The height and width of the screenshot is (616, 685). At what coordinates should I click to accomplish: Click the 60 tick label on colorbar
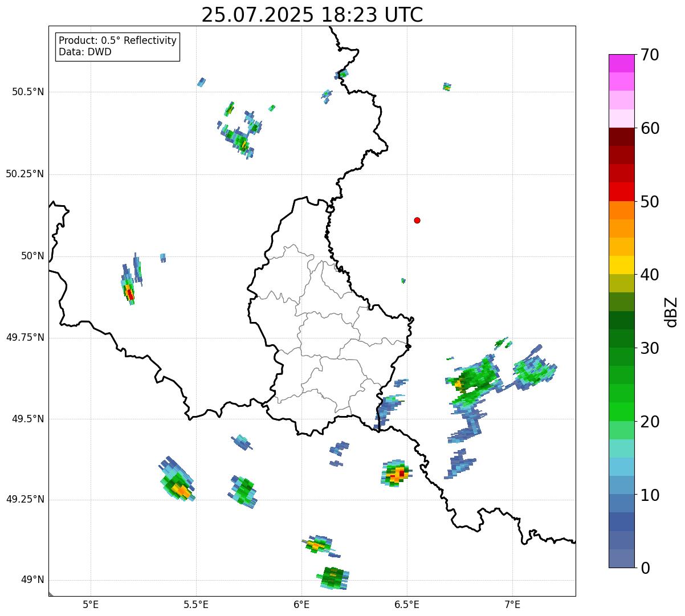tap(650, 128)
